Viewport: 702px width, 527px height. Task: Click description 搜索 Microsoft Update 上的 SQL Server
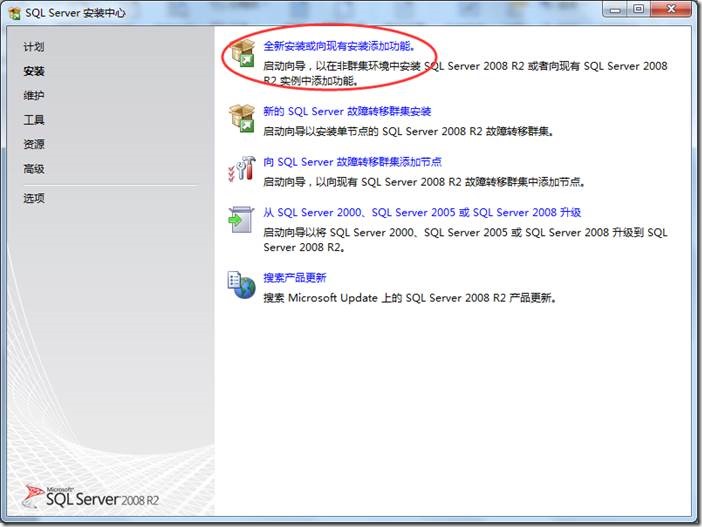tap(410, 298)
